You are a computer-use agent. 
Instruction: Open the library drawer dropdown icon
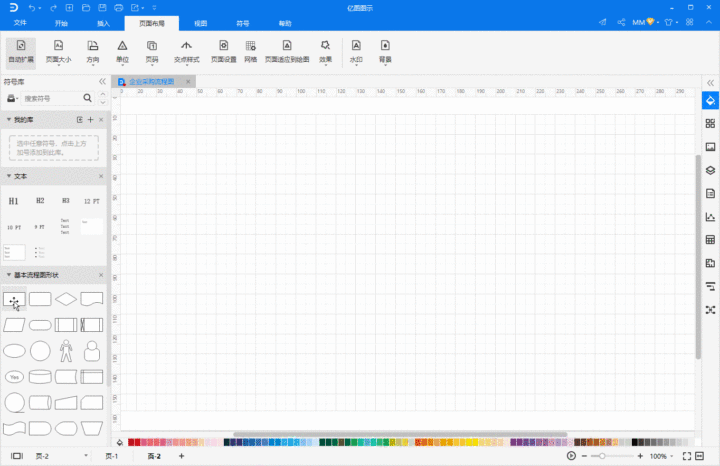click(12, 98)
